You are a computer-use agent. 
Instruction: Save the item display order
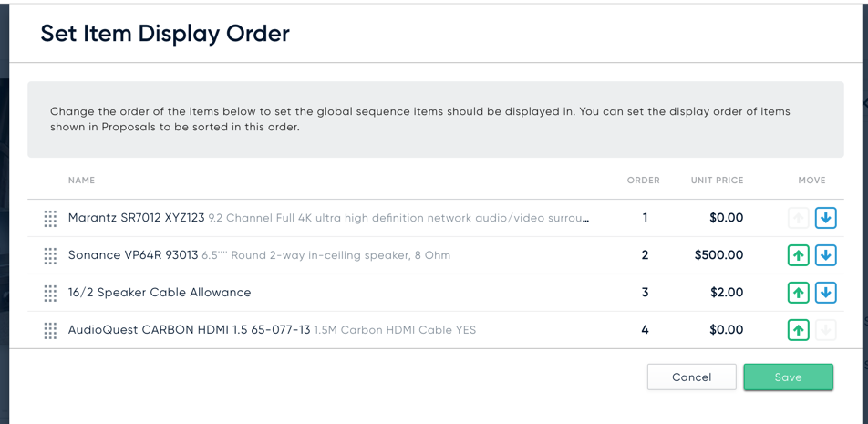pyautogui.click(x=788, y=377)
